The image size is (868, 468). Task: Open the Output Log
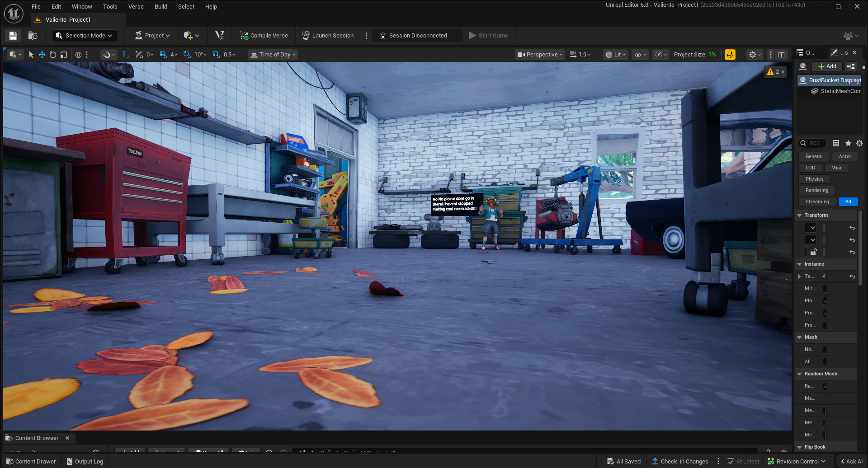pos(85,462)
